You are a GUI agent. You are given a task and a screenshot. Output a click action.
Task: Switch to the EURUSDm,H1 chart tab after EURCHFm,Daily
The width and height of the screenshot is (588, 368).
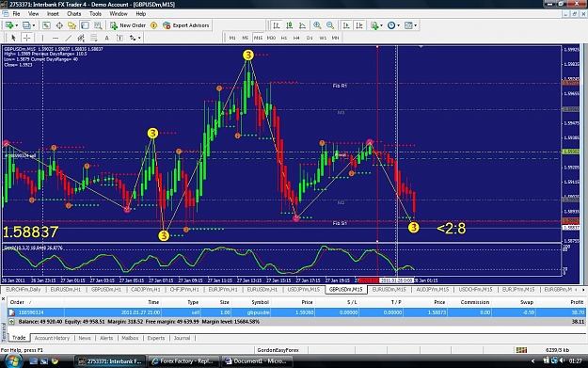click(65, 290)
